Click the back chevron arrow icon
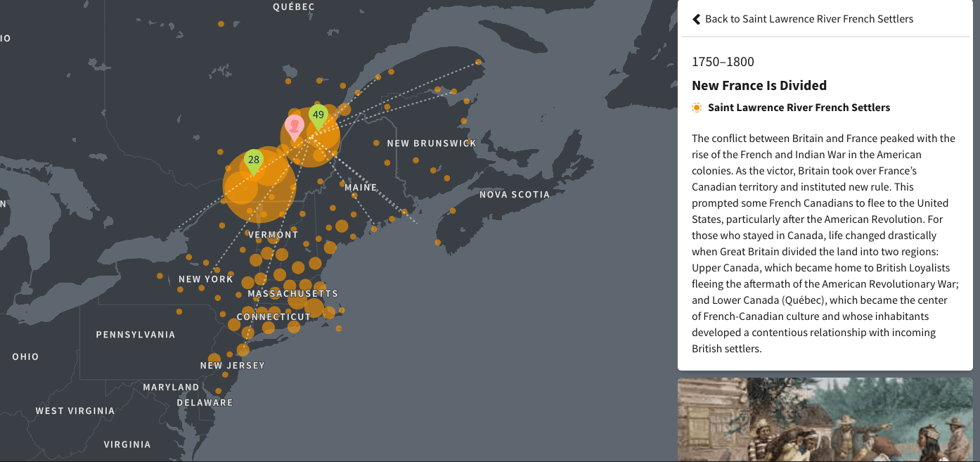This screenshot has width=980, height=462. (696, 19)
